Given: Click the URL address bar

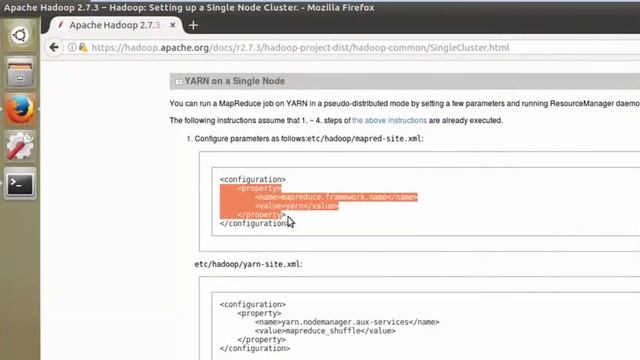Looking at the screenshot, I should (300, 48).
